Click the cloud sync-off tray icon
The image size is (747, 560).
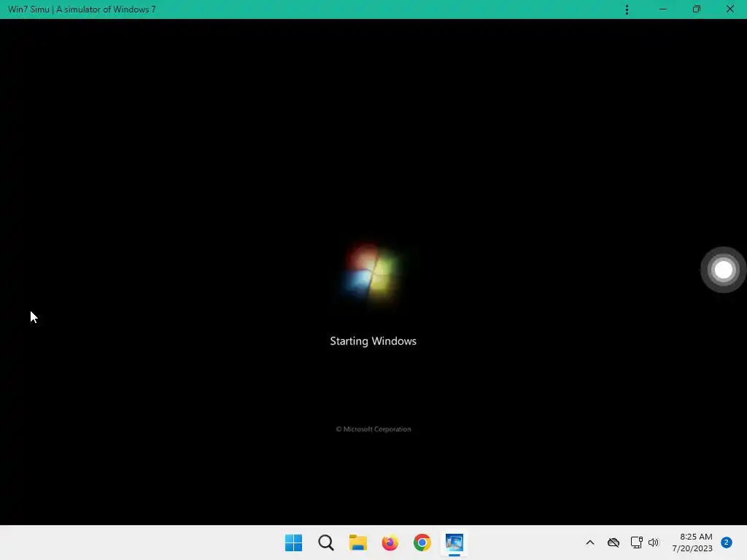point(613,542)
